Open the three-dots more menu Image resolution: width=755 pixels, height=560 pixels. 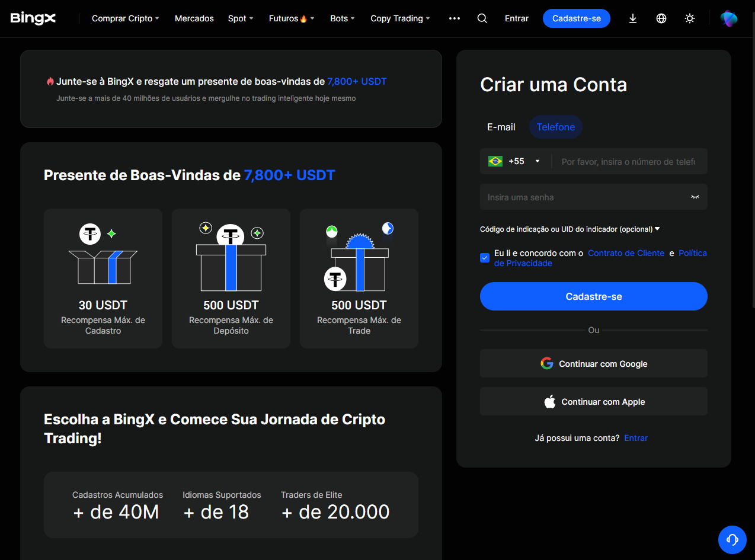pos(455,18)
